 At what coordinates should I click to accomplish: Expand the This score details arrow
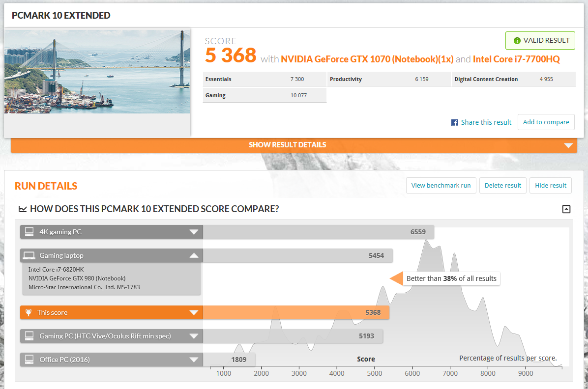194,312
